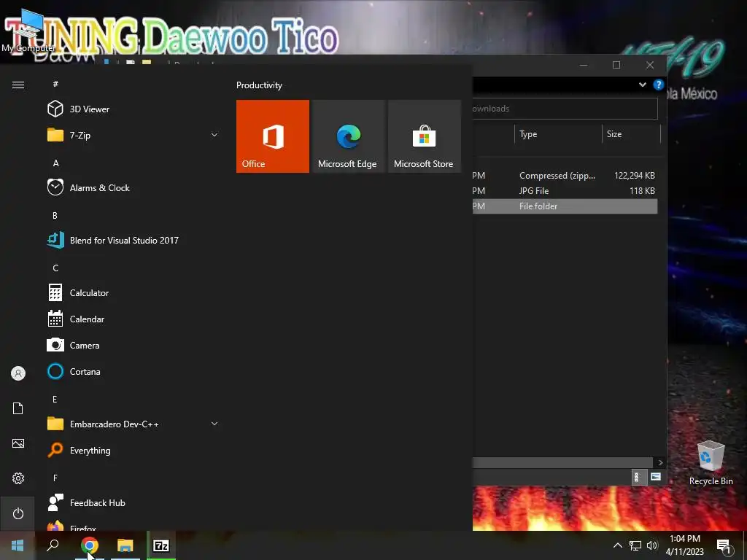Sort by Type column in Explorer
747x560 pixels.
click(x=558, y=134)
